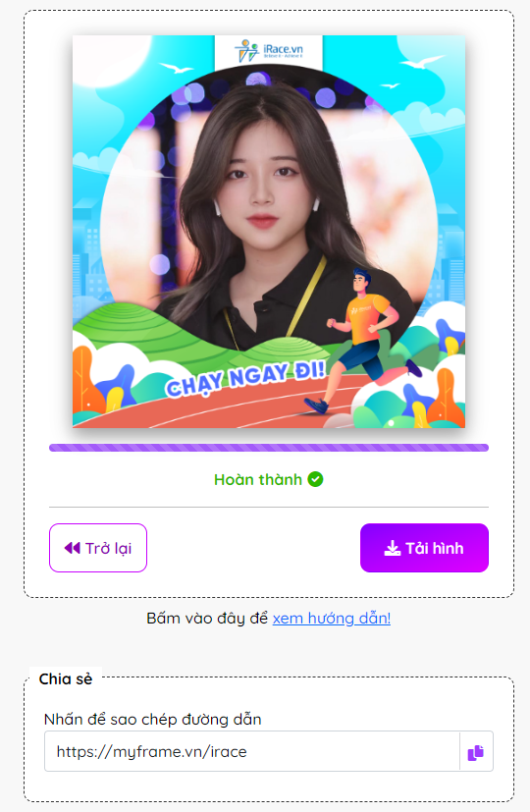This screenshot has width=530, height=812.
Task: Click the Nhấn để sao chép đường dẫn label
Action: tap(153, 720)
